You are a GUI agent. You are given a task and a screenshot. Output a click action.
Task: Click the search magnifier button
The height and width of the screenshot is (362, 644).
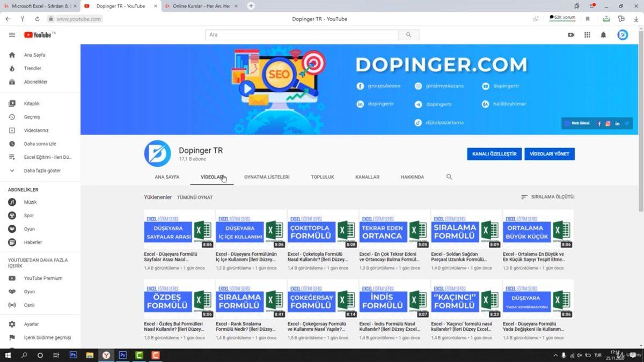[x=408, y=35]
